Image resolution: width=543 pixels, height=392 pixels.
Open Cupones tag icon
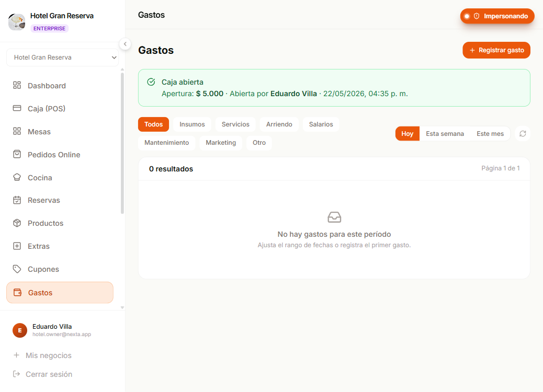tap(17, 269)
